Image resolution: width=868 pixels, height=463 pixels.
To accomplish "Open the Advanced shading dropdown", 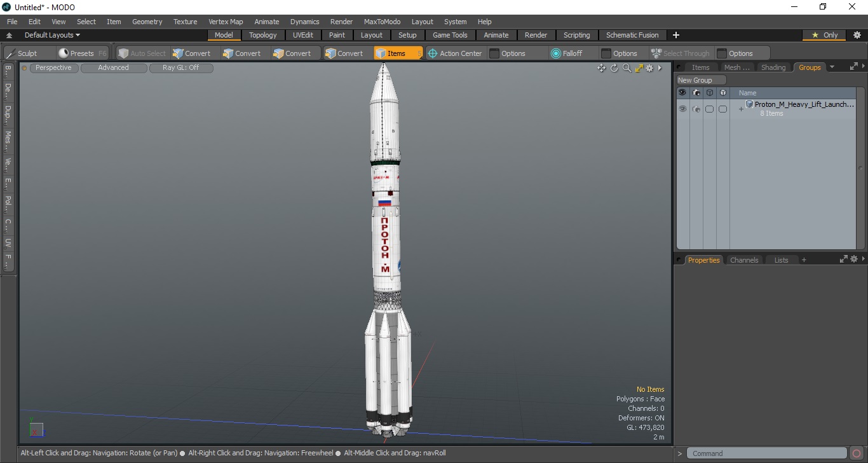I will tap(113, 67).
